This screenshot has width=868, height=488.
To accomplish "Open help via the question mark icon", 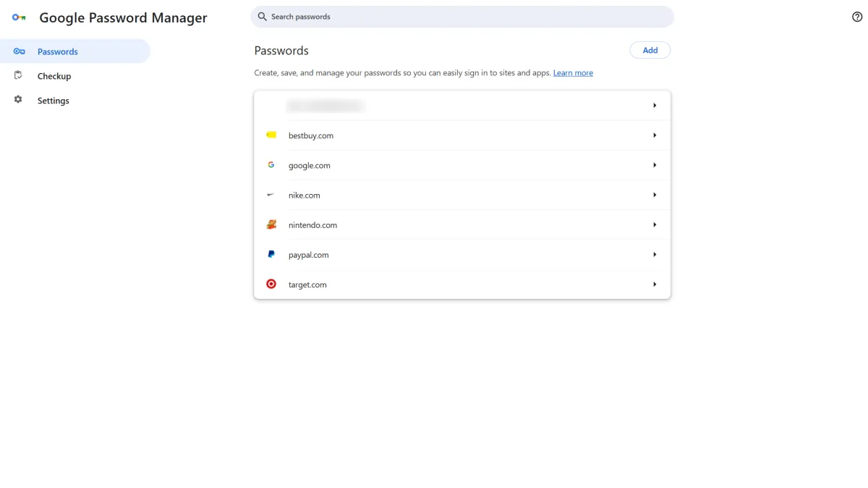I will (x=857, y=17).
